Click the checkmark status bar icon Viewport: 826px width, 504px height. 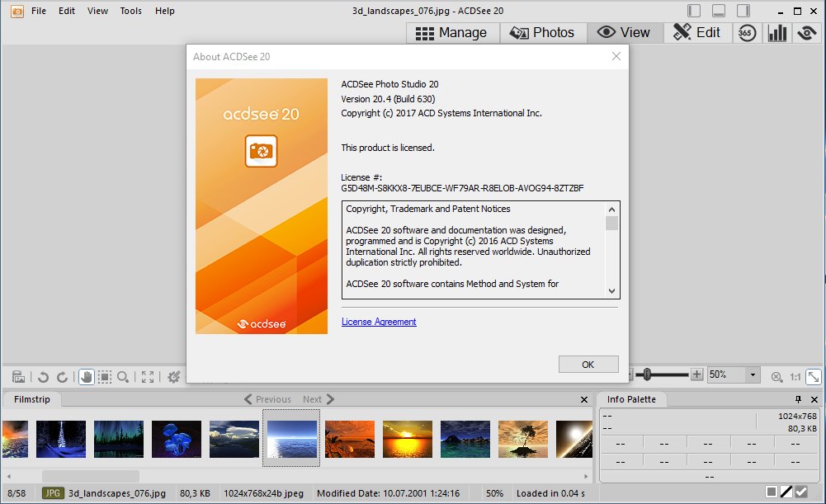coord(801,492)
